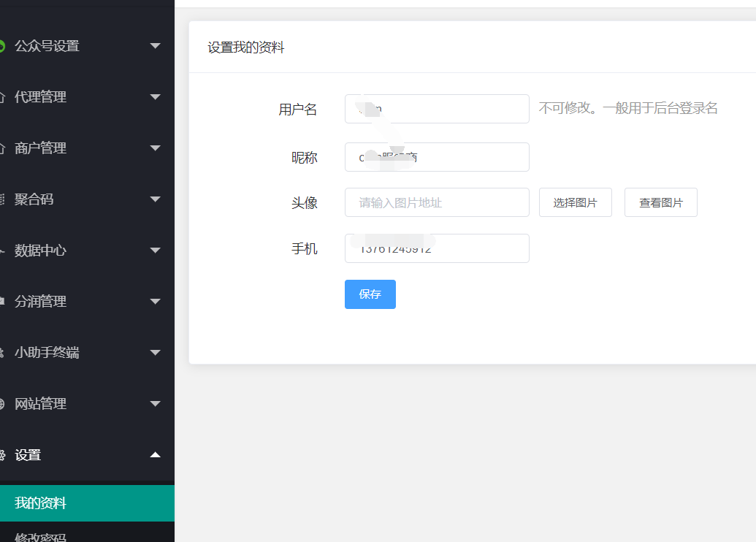Select 我的资料 submenu item
The image size is (756, 542).
tap(87, 503)
